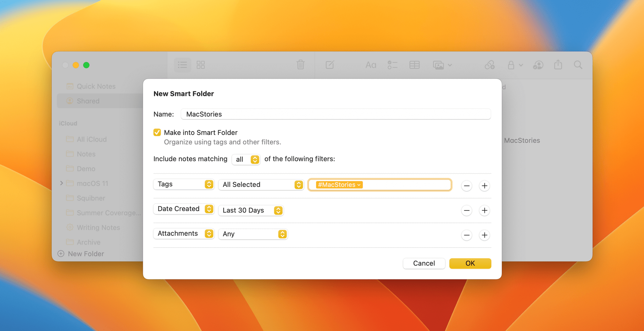Remove the Tags filter row
This screenshot has height=331, width=644.
point(467,186)
